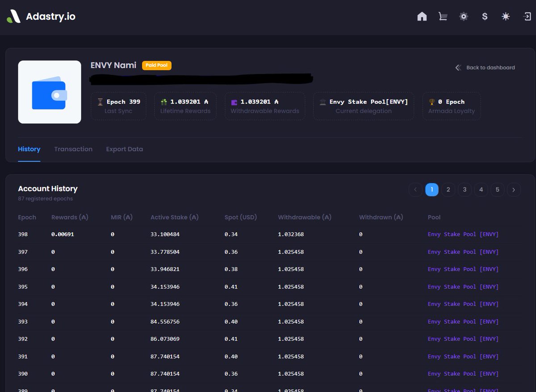Screen dimensions: 536x392
Task: Click active stake 33.946821
Action: click(x=165, y=269)
